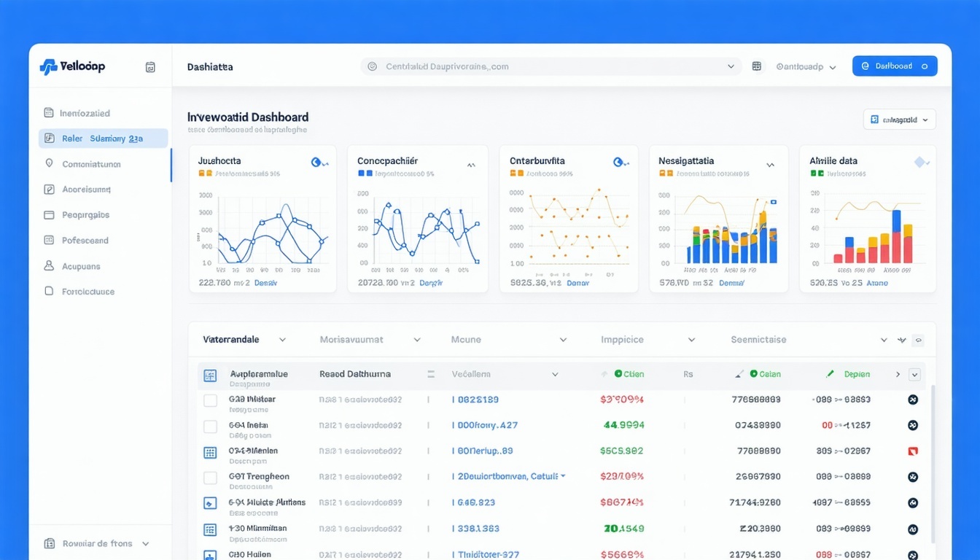The width and height of the screenshot is (980, 560).
Task: Click the link under the Cntarbuvfita chart
Action: (577, 283)
